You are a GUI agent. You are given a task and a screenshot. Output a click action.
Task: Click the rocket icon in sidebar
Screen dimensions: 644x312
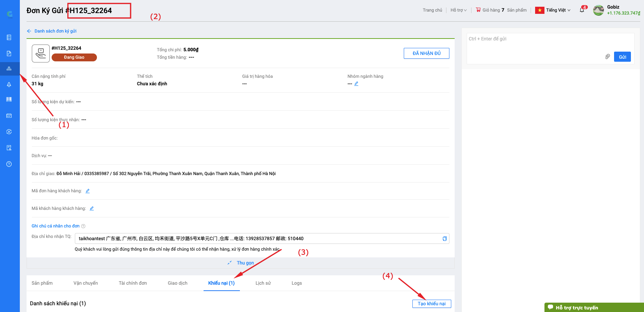click(9, 85)
